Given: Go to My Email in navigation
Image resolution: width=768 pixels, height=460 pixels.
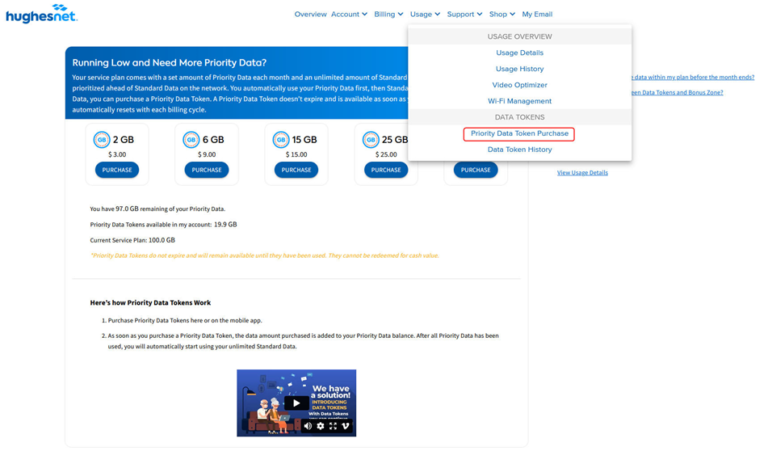Looking at the screenshot, I should [537, 14].
